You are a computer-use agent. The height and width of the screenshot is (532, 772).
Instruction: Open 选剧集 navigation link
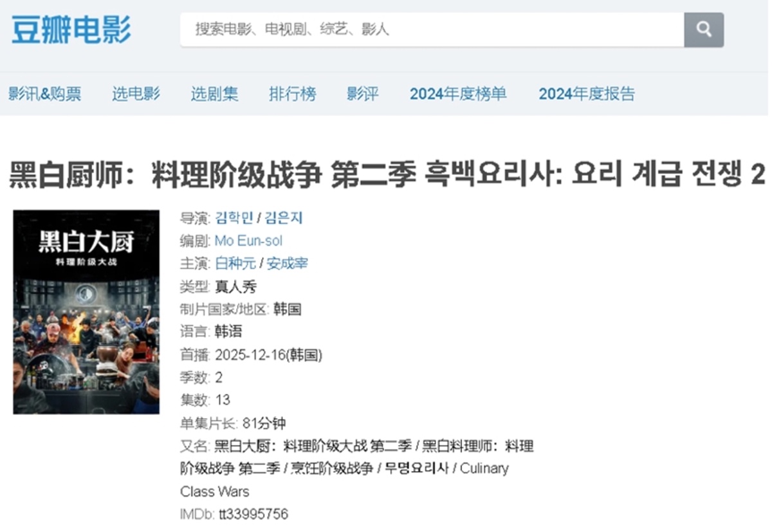tap(214, 94)
